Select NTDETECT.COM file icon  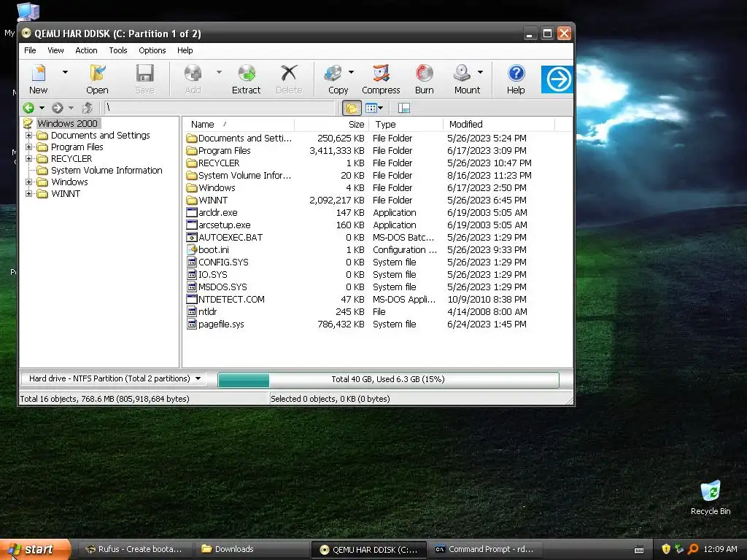192,300
